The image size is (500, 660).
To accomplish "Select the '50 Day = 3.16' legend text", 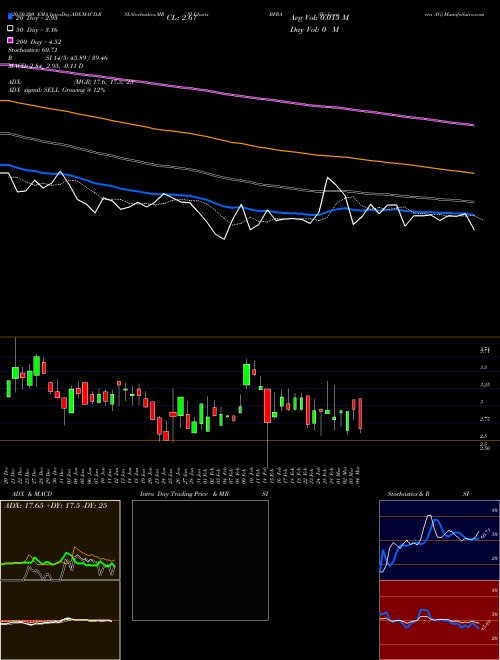I will pos(37,30).
